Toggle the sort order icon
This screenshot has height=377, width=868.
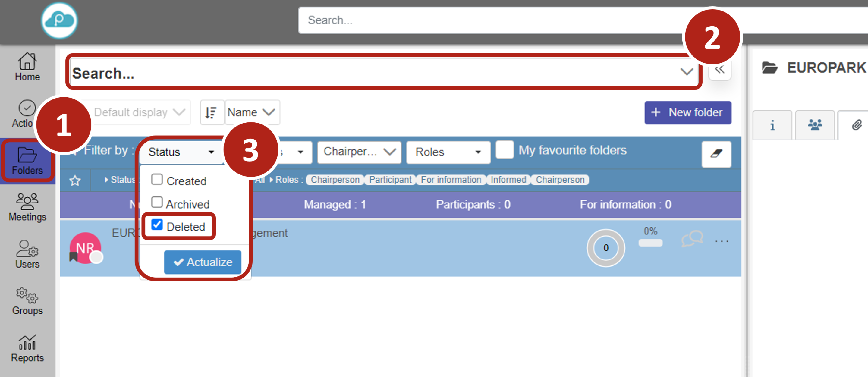pos(212,112)
